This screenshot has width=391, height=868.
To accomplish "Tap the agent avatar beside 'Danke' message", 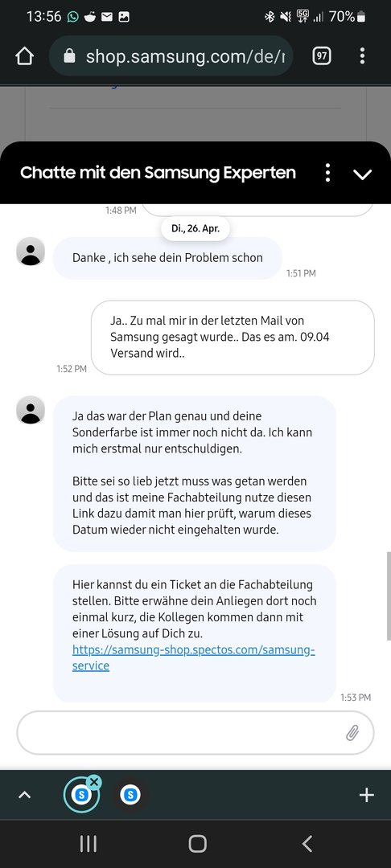I will click(31, 252).
